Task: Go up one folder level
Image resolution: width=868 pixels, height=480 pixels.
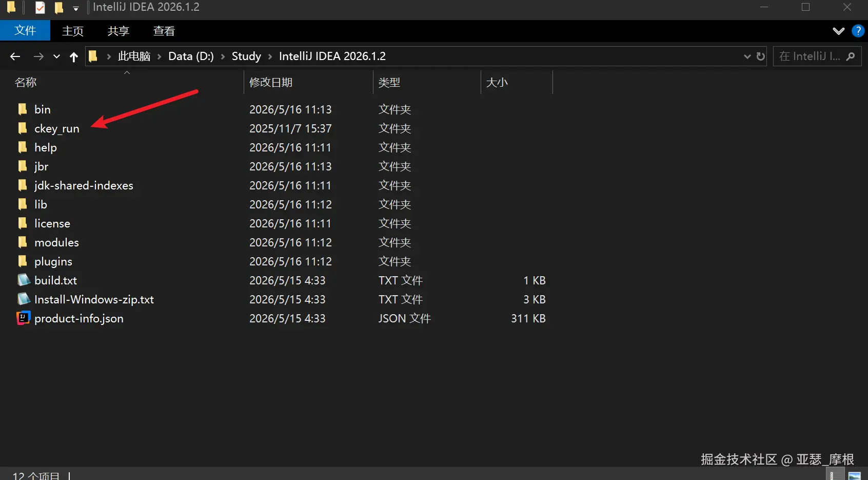Action: click(x=74, y=56)
